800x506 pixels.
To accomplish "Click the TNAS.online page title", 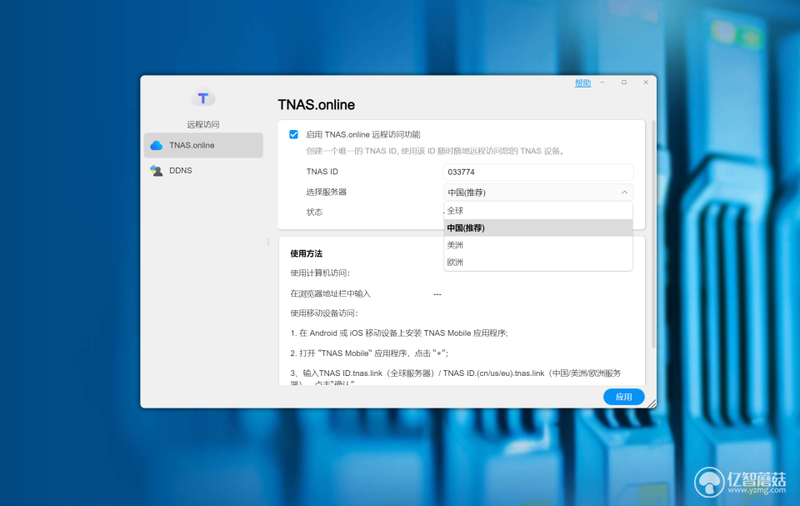I will click(x=316, y=105).
